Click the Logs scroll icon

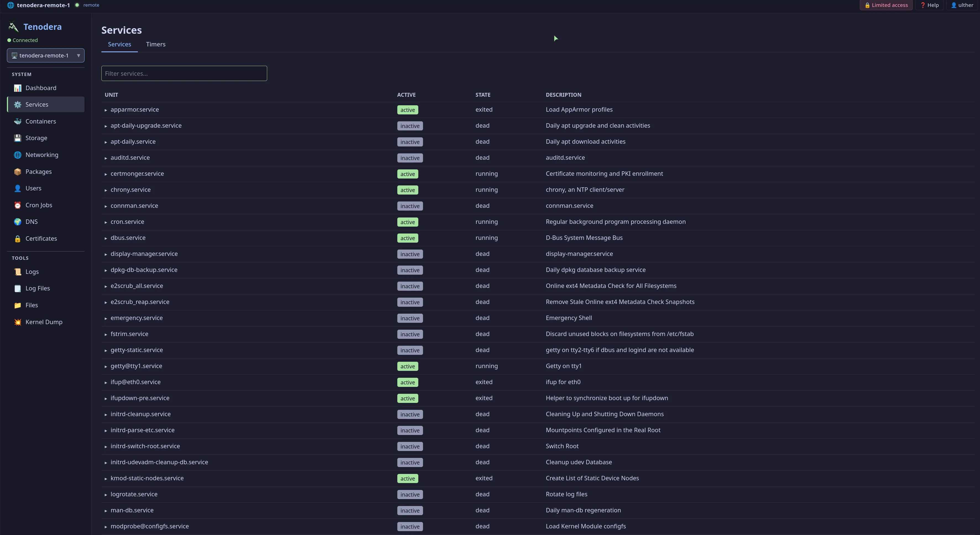[x=17, y=272]
